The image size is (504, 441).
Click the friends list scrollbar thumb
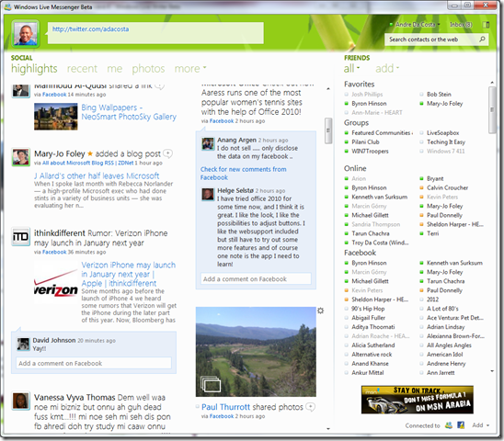(492, 110)
